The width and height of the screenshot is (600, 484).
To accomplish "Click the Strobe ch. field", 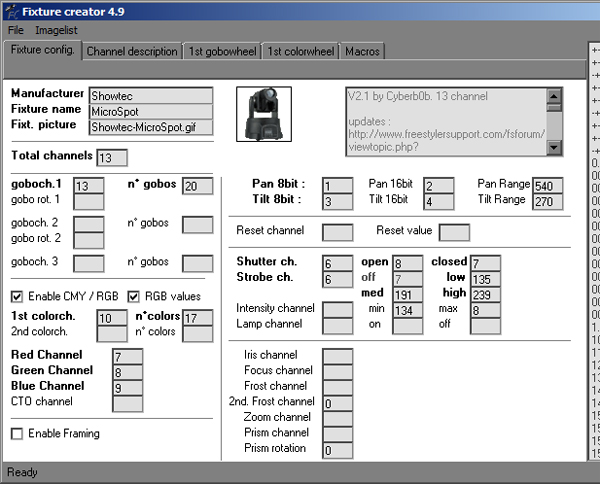I will (x=338, y=279).
